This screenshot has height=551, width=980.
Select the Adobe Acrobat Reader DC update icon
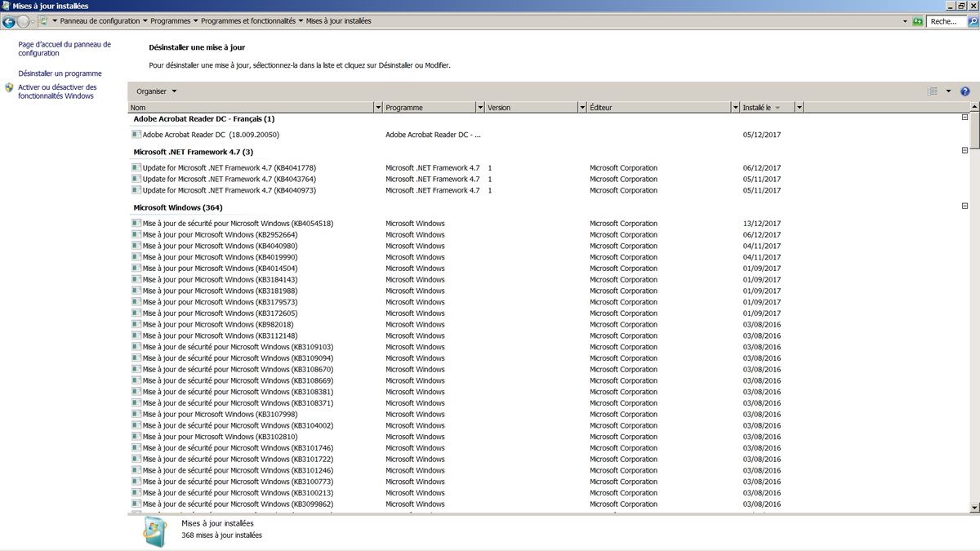coord(136,135)
